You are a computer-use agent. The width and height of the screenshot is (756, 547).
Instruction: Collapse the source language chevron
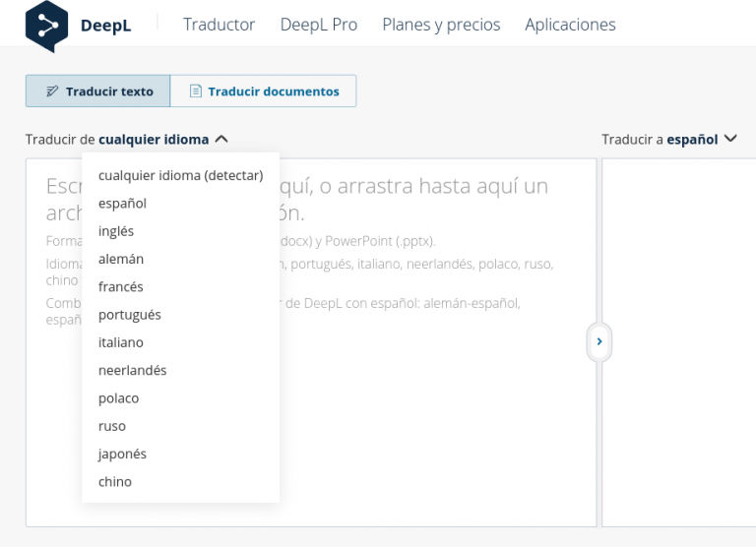tap(221, 140)
